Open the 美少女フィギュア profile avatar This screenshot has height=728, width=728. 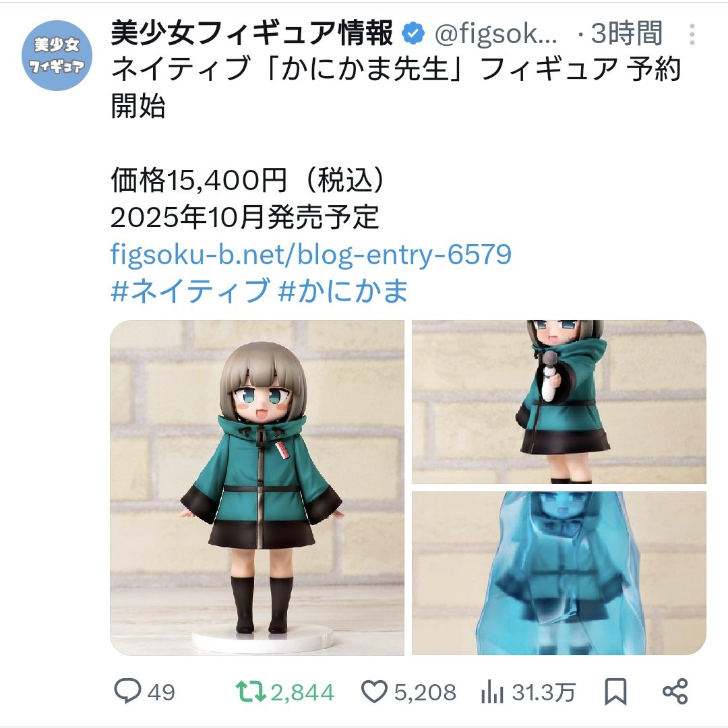click(57, 55)
